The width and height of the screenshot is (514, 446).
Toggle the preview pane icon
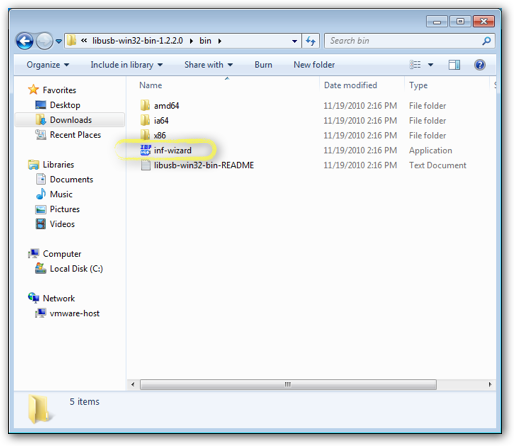click(454, 65)
